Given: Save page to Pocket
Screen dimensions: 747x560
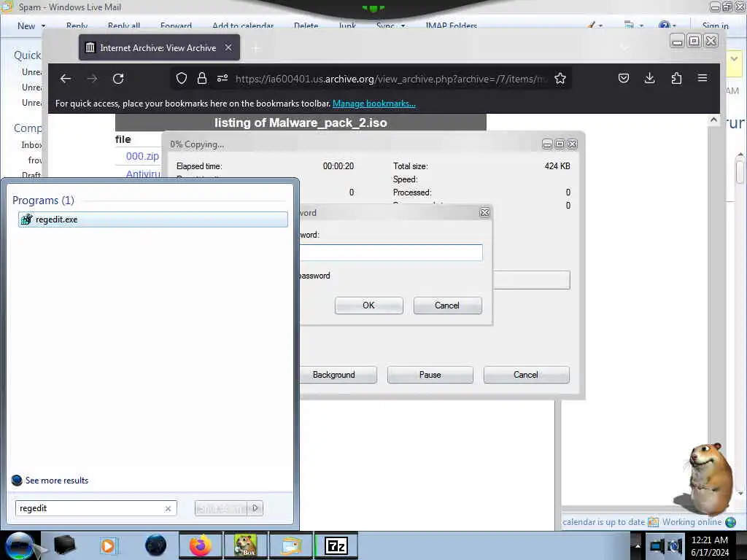Looking at the screenshot, I should (624, 78).
